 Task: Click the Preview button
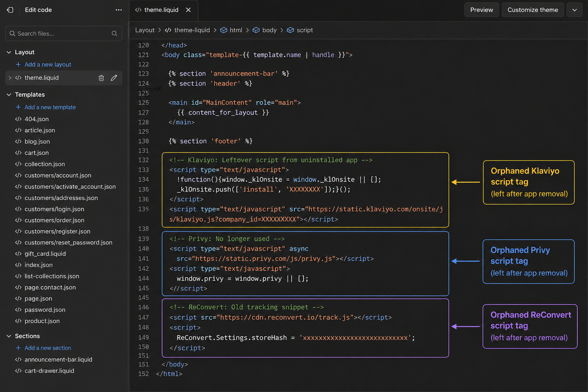pyautogui.click(x=481, y=10)
